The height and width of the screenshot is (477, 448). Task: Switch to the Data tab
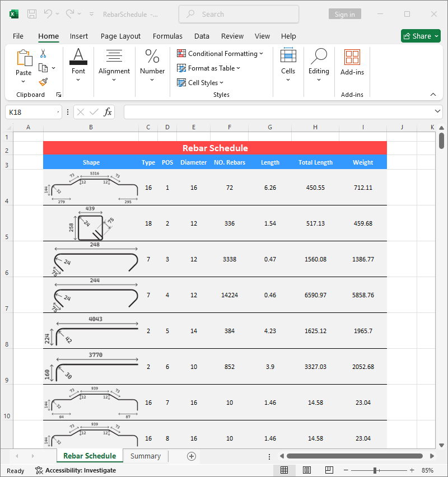pyautogui.click(x=202, y=36)
